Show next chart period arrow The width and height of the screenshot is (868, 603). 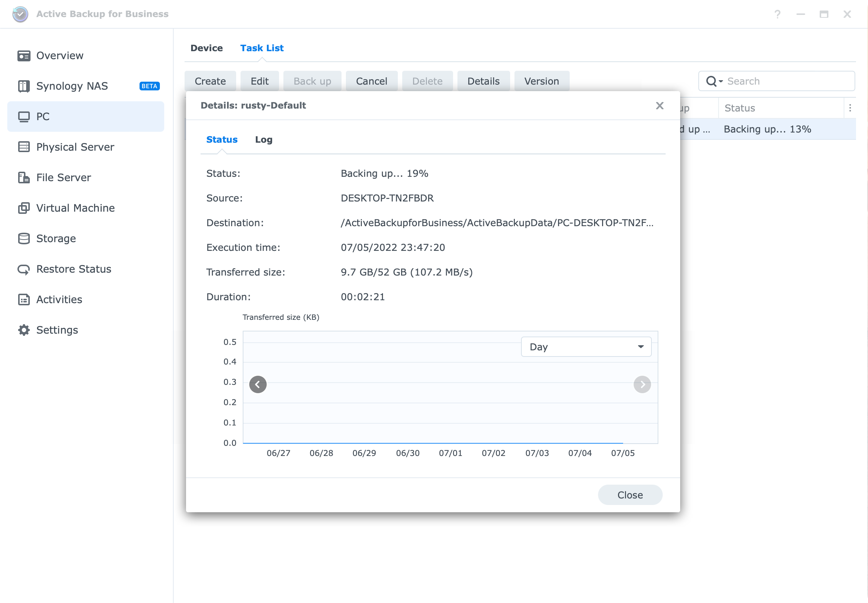pyautogui.click(x=642, y=384)
